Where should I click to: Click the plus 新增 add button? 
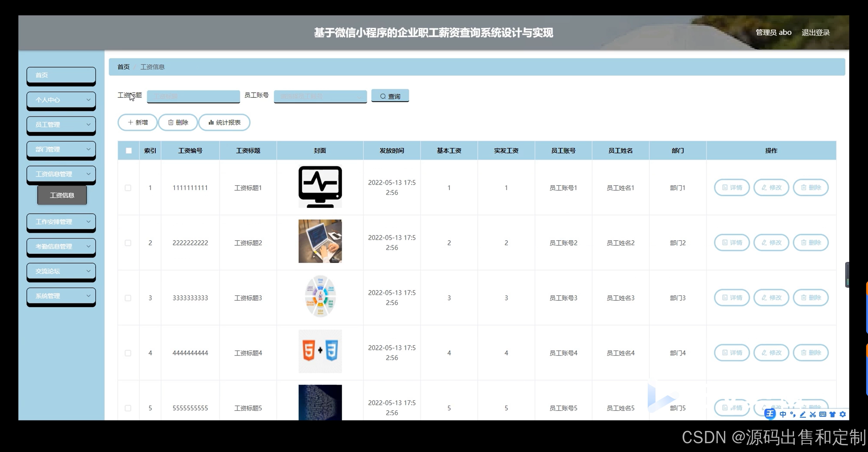tap(137, 123)
